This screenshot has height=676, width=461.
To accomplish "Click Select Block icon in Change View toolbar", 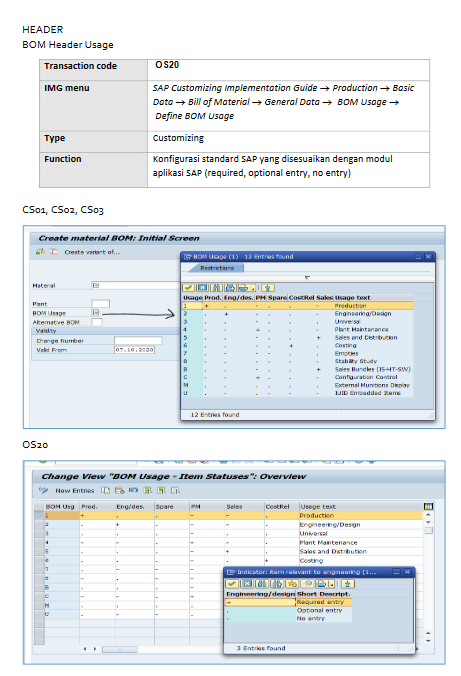I will (x=161, y=490).
